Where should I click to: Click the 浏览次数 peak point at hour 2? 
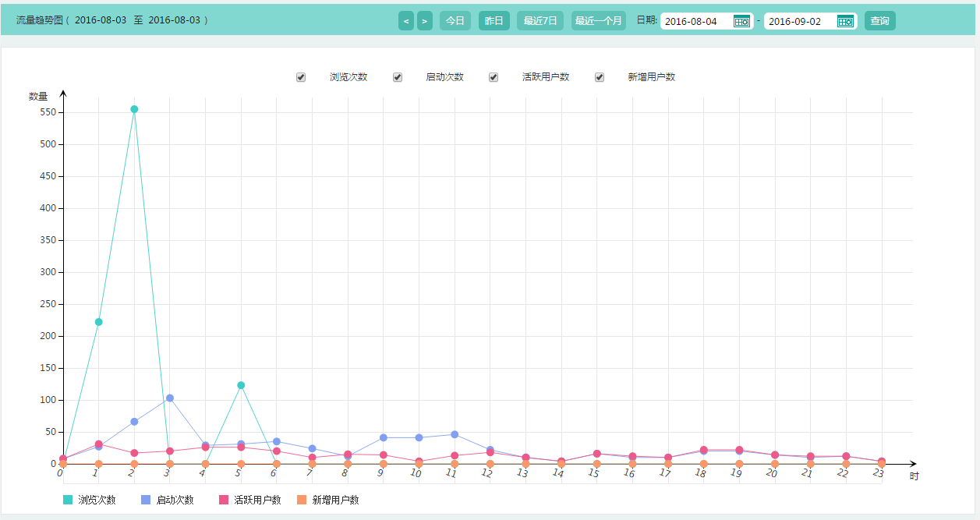point(134,109)
